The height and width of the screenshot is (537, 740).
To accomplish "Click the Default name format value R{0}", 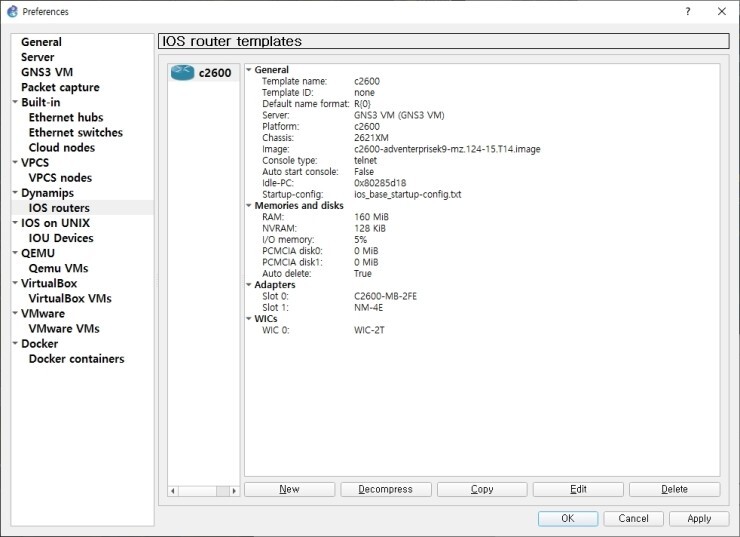I will pyautogui.click(x=362, y=104).
